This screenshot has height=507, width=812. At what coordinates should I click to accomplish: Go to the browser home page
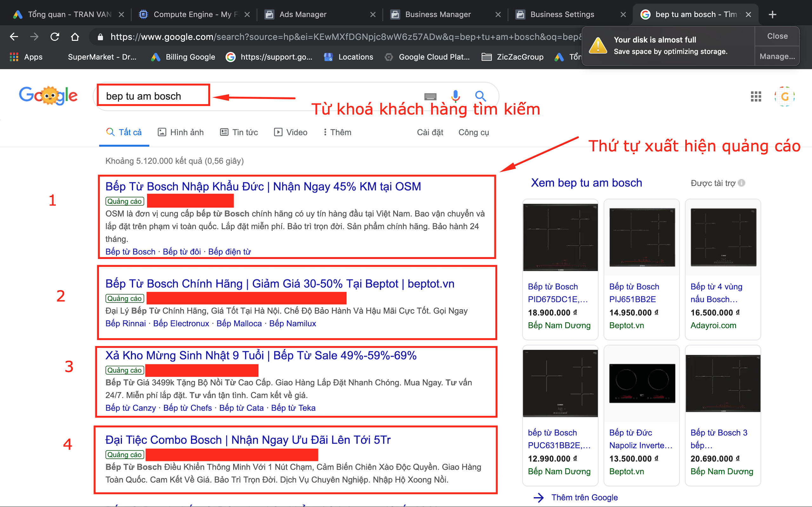click(x=75, y=36)
